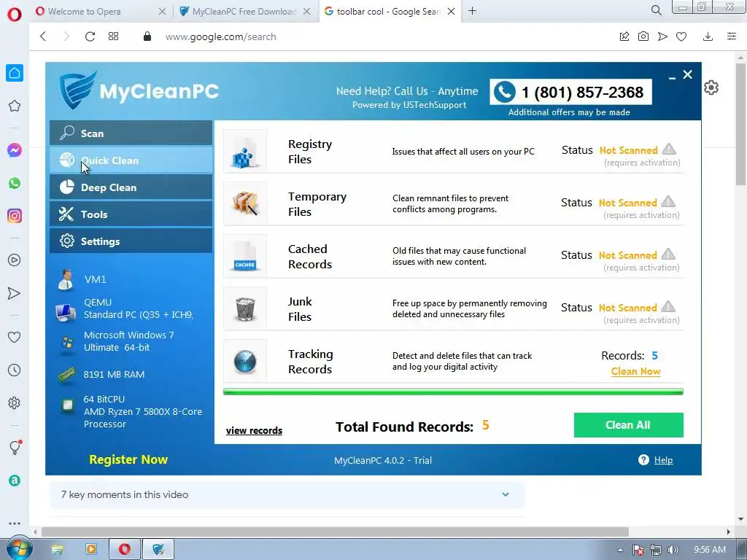Click the warning icon beside Temporary Files status
The image size is (747, 560).
point(668,201)
